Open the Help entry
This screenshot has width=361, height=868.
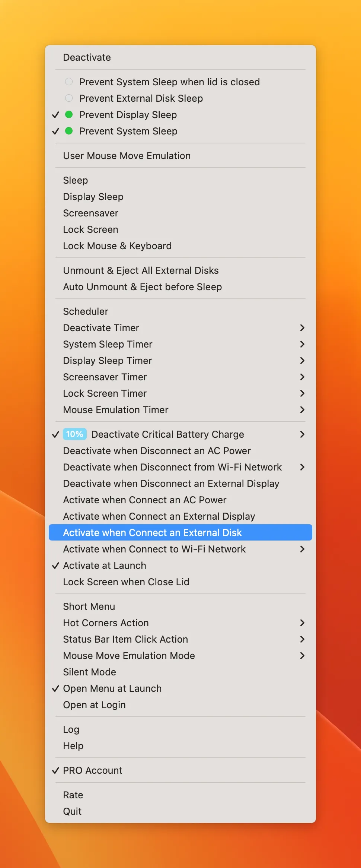coord(73,745)
